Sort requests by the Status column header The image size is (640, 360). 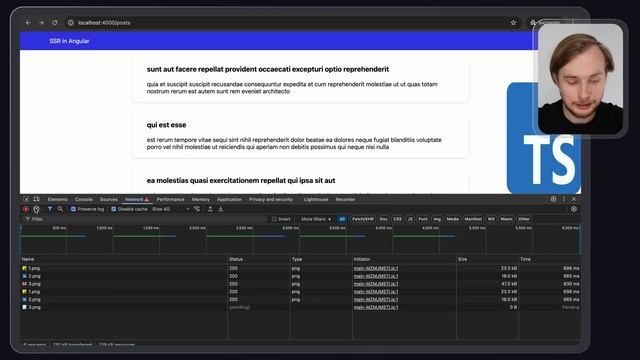click(258, 259)
